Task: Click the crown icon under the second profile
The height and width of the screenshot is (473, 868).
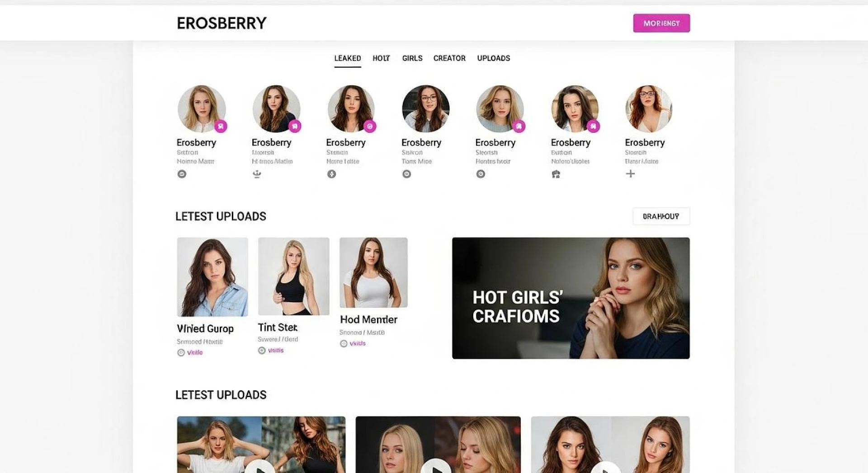Action: tap(257, 174)
